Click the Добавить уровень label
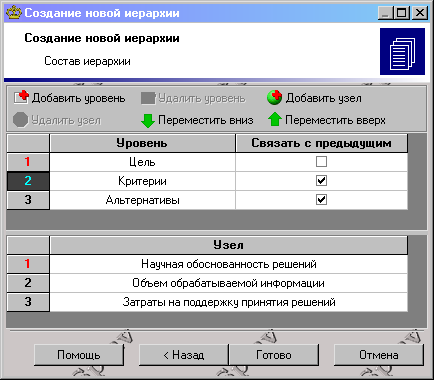434x380 pixels. coord(79,98)
